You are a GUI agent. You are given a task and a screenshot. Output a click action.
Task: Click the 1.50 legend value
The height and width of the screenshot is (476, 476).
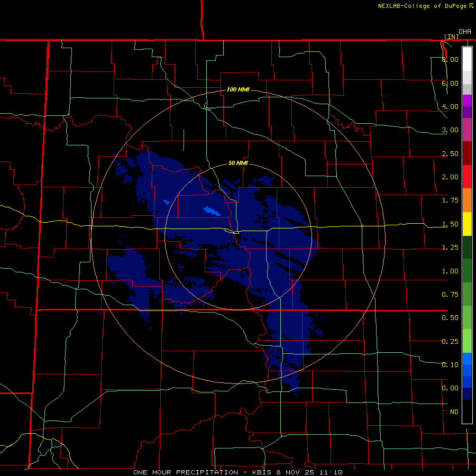450,224
